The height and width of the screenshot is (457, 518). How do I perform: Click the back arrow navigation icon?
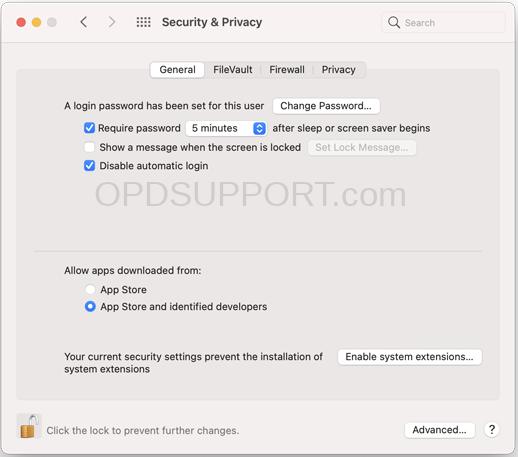click(84, 22)
